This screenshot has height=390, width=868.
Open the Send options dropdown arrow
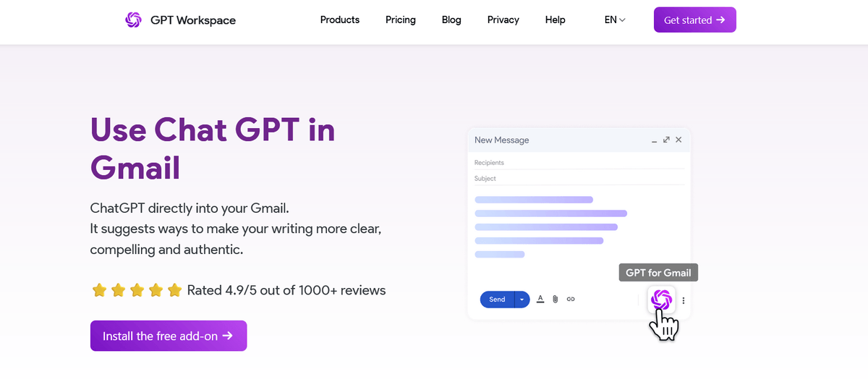tap(522, 300)
